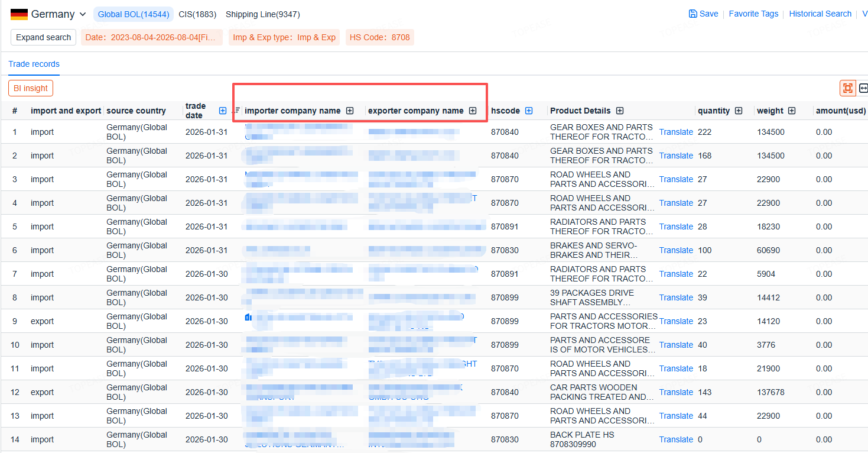
Task: Click hscode 870891 in row 5
Action: 505,226
